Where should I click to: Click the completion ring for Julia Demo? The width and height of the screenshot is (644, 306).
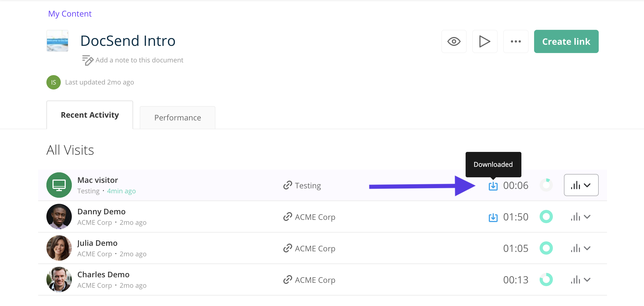click(546, 248)
